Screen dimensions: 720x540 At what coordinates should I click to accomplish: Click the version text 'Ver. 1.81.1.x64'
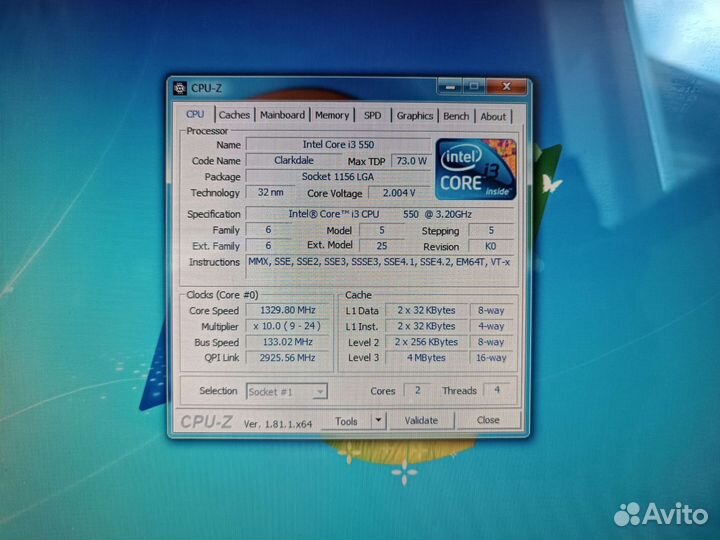pyautogui.click(x=278, y=424)
